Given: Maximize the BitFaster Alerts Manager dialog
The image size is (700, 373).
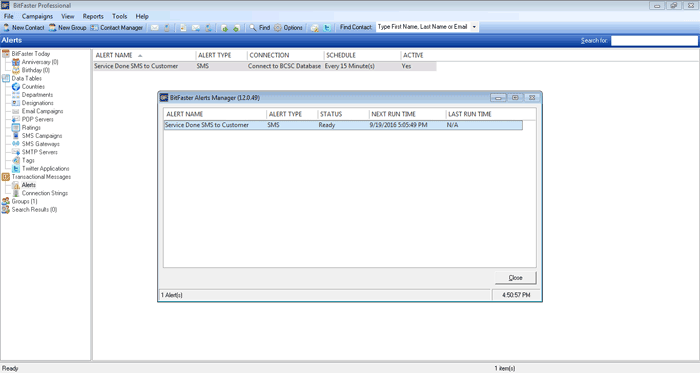Looking at the screenshot, I should [515, 98].
